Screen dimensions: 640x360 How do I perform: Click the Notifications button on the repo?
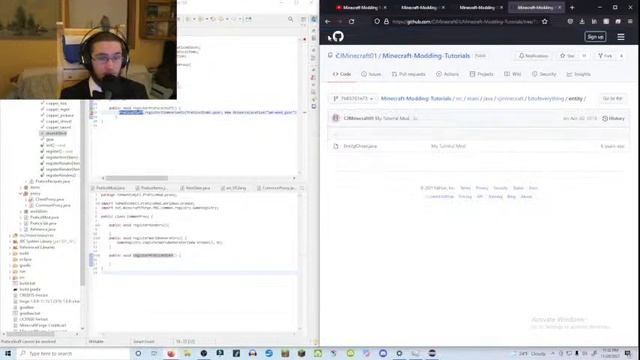coord(533,56)
